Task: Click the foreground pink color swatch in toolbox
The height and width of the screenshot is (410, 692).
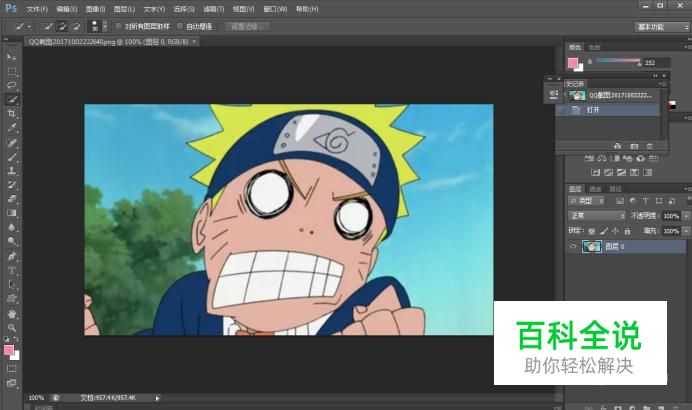Action: pos(8,350)
